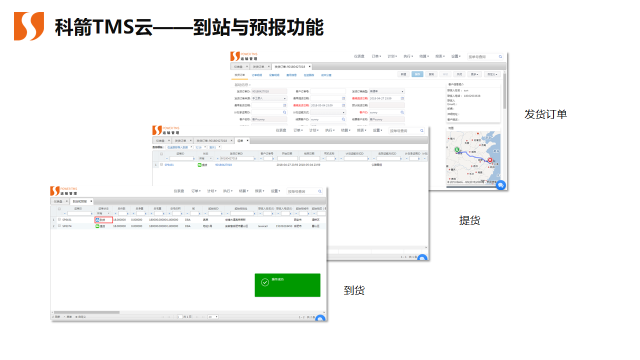Click the checkmark circle in the green success notification
This screenshot has height=360, width=640.
(x=265, y=282)
